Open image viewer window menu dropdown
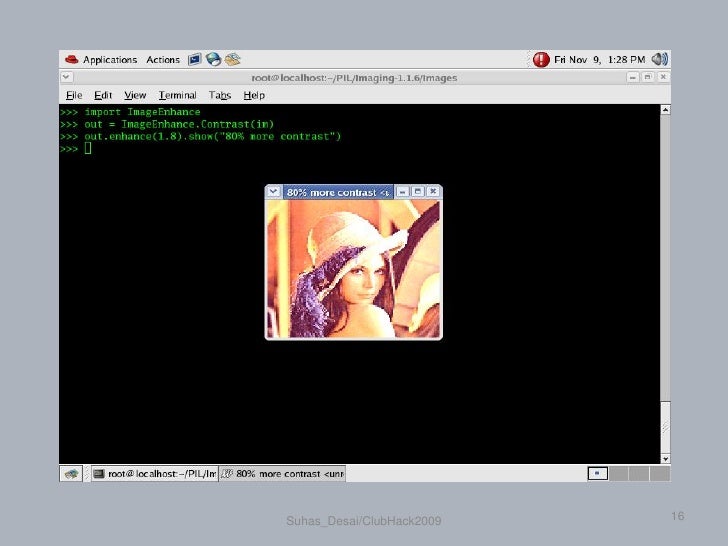Viewport: 728px width, 546px height. [x=273, y=192]
